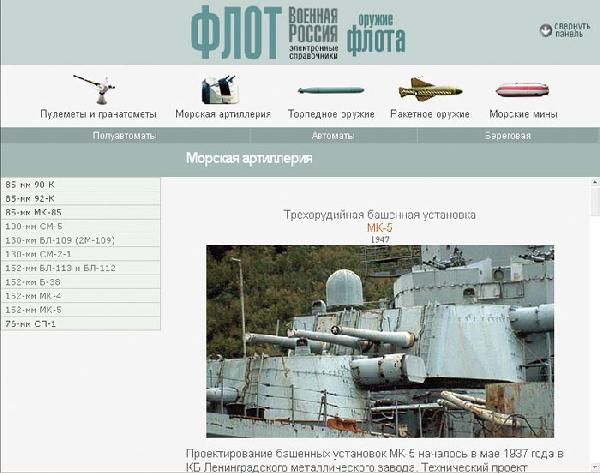Screen dimensions: 600x473
Task: Click the Пулеметы и гранатометы label
Action: click(98, 114)
